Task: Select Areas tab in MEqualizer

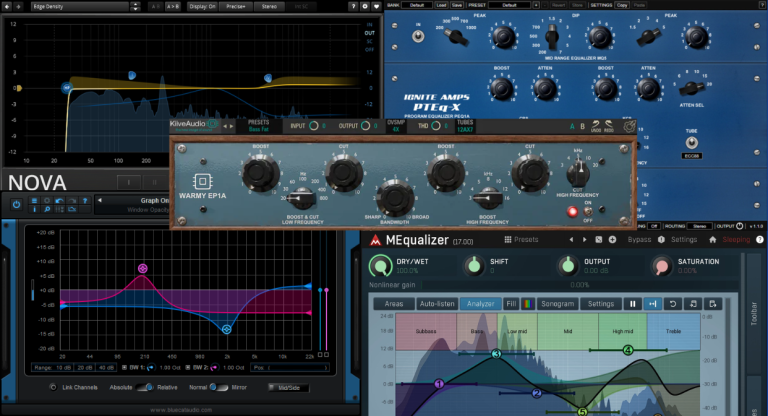Action: 394,304
